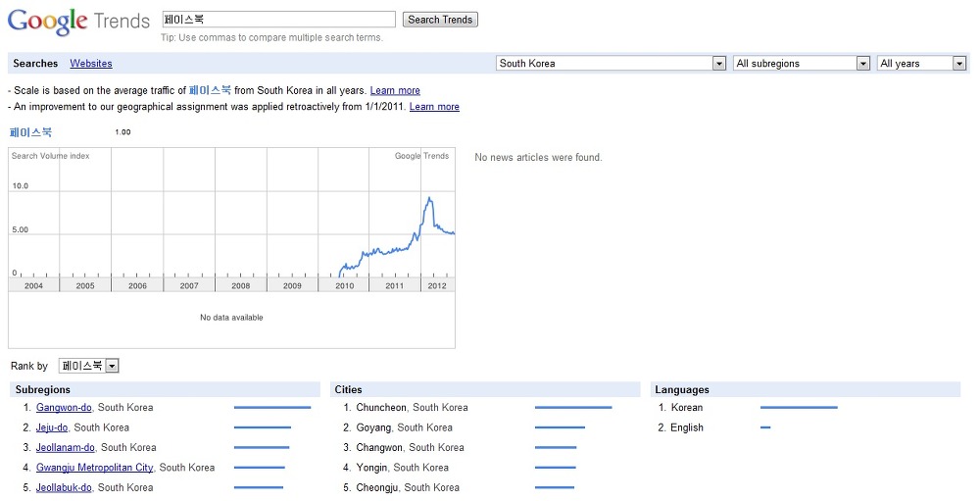Click the Yongin city entry
Screen dimensions: 980x501
pos(403,468)
